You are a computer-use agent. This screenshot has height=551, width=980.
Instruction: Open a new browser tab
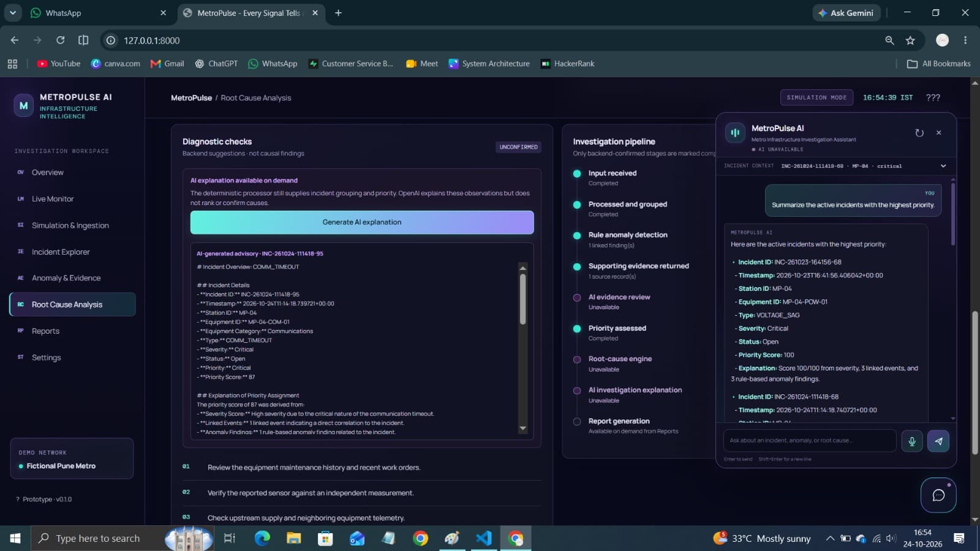338,13
